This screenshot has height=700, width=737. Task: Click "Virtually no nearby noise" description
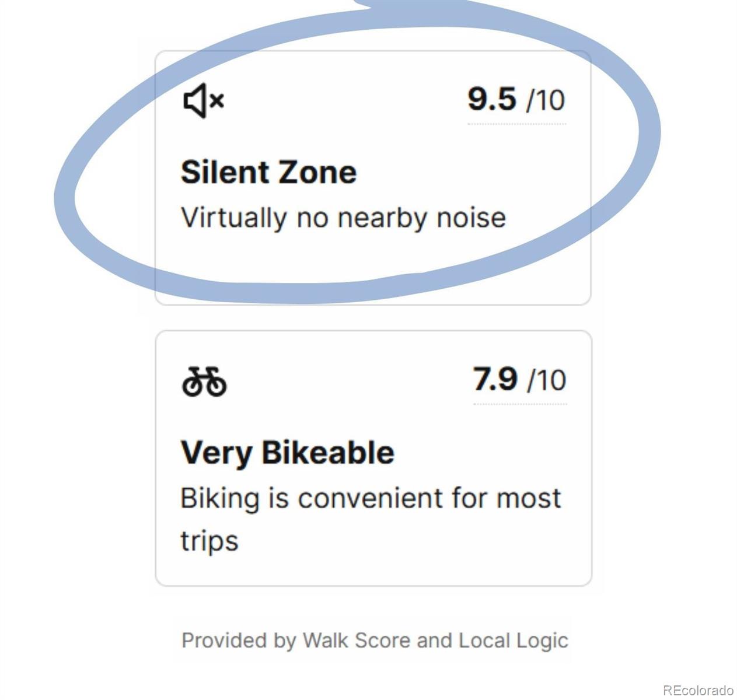click(343, 218)
